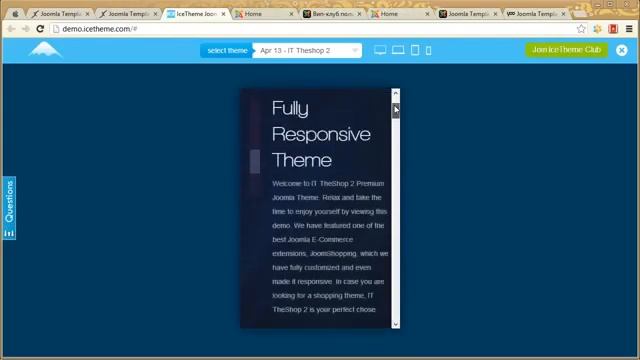Close the demo toolbar with X icon

[x=622, y=50]
